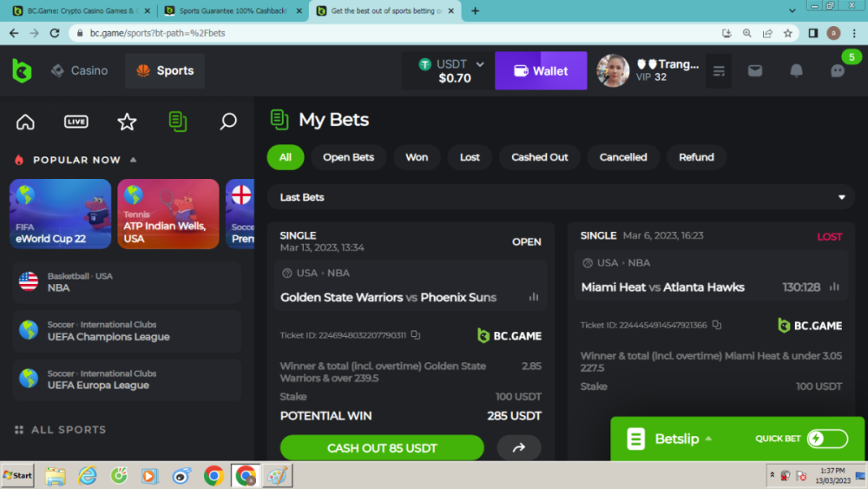Open Favorites star icon
The width and height of the screenshot is (868, 489).
pyautogui.click(x=127, y=122)
